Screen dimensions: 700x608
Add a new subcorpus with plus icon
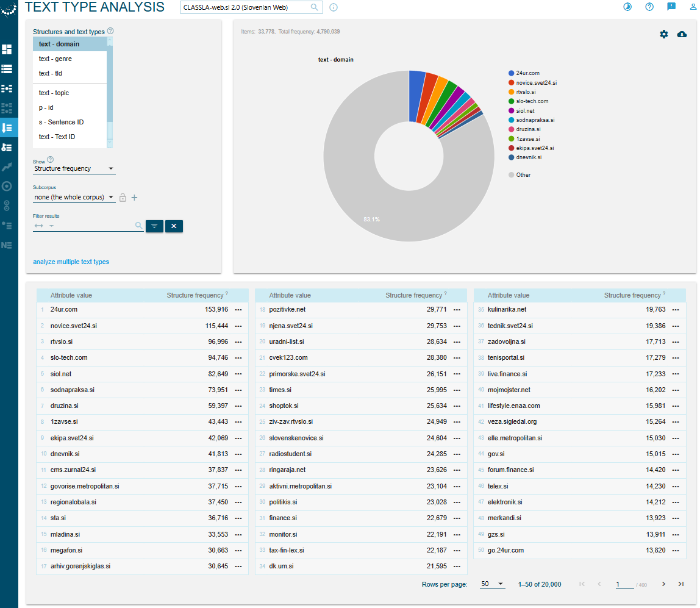tap(134, 198)
